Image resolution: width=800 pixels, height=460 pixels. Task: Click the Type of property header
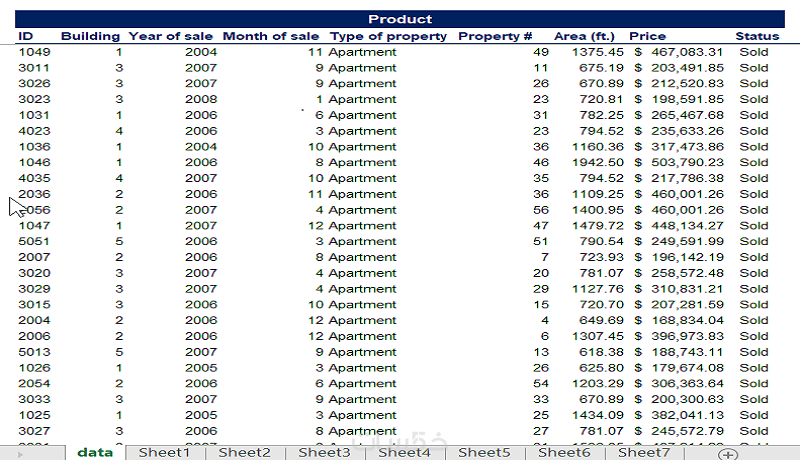388,36
